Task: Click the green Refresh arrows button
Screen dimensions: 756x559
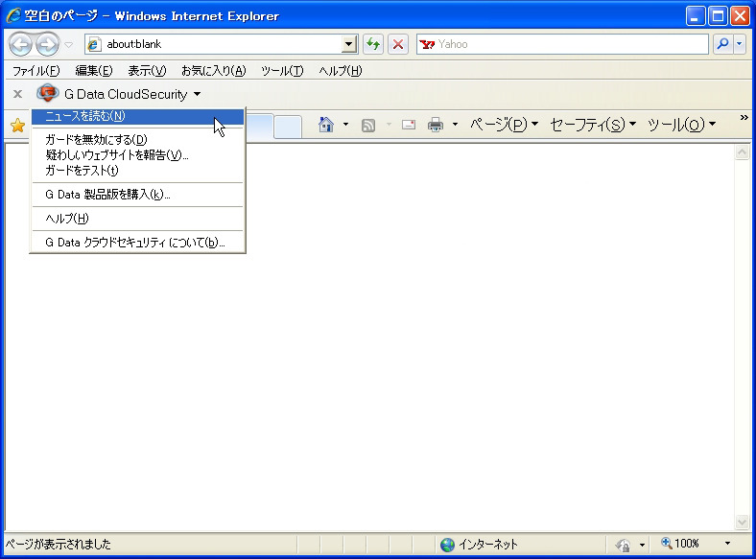Action: point(373,44)
